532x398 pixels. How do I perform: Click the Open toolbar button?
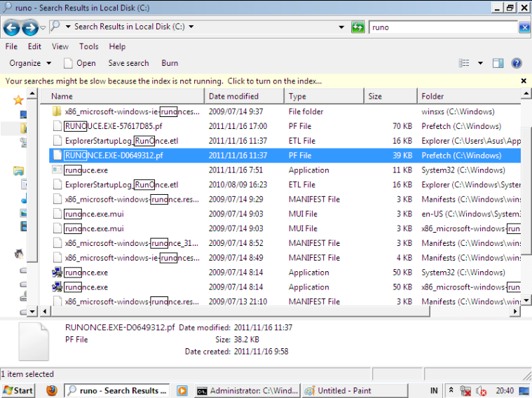point(80,63)
